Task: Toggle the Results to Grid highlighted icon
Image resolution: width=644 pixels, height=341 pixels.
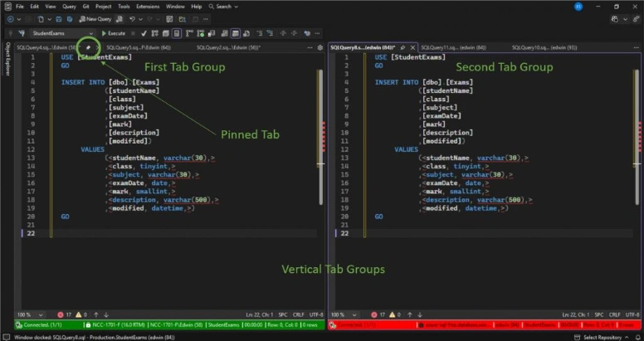Action: [x=236, y=33]
